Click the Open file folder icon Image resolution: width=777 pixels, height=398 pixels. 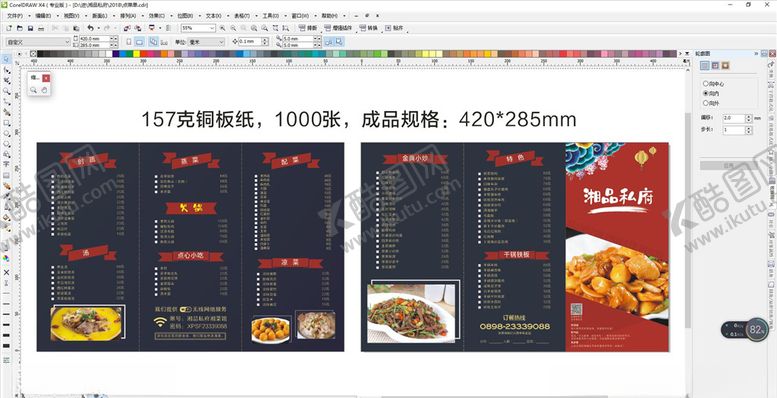tap(19, 28)
